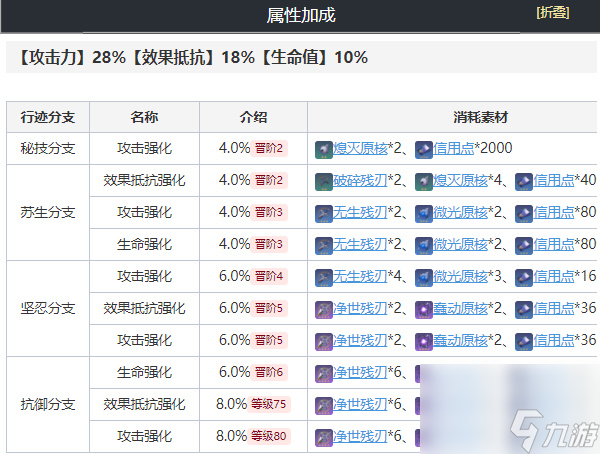Screen dimensions: 600x454
Task: Click 蠢动原核 icon in 坚忍分支 效果抵抗强化 row
Action: [424, 310]
